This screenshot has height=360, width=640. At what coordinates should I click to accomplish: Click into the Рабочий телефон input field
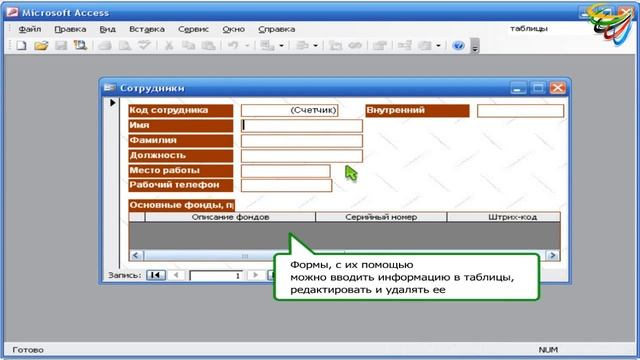(287, 185)
